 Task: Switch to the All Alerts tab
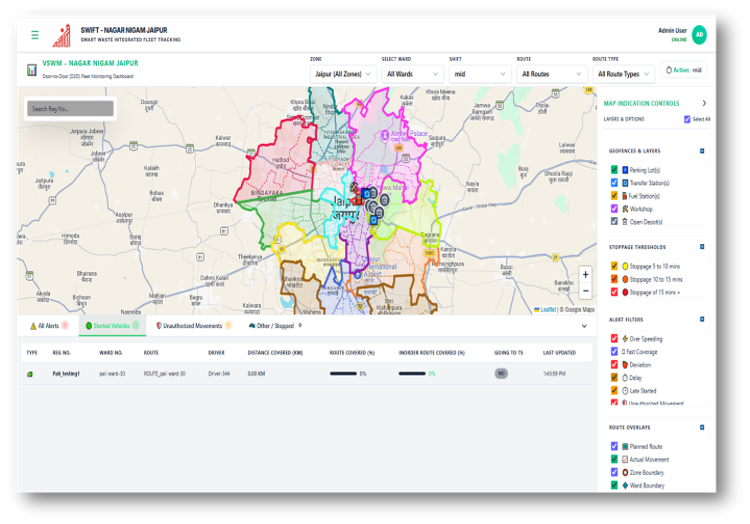(x=49, y=326)
